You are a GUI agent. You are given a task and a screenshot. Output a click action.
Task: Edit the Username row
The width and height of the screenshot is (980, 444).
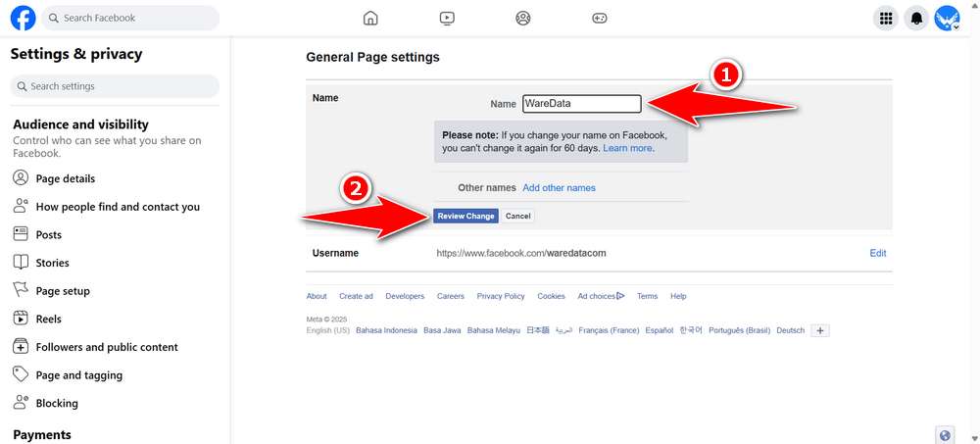tap(877, 253)
